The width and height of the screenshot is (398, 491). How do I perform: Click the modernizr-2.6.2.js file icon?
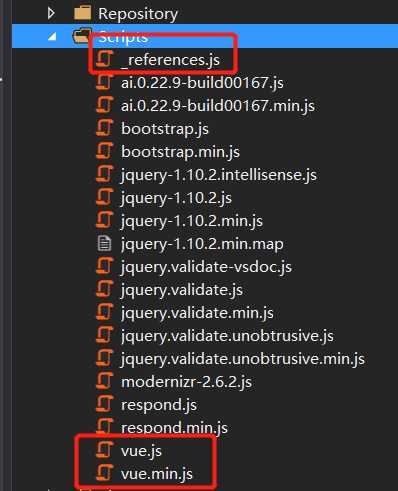105,381
